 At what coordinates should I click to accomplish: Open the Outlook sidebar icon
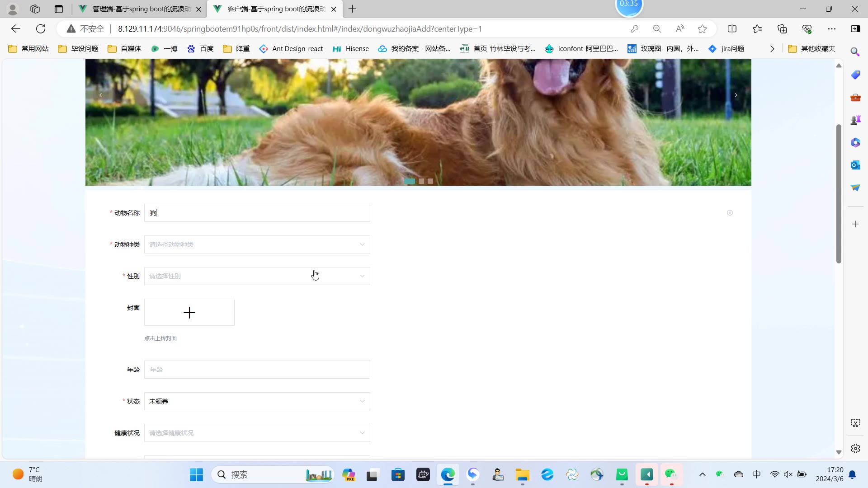855,165
